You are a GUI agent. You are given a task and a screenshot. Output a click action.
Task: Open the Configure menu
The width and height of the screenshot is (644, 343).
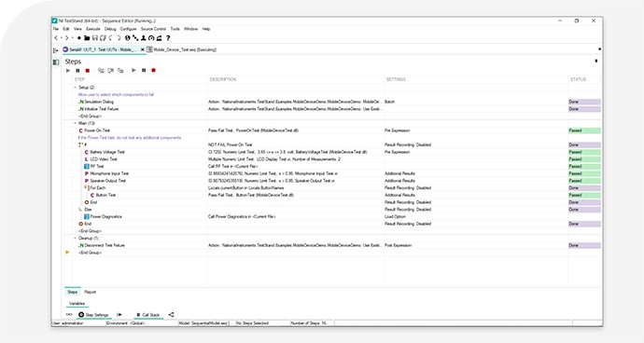(x=128, y=29)
